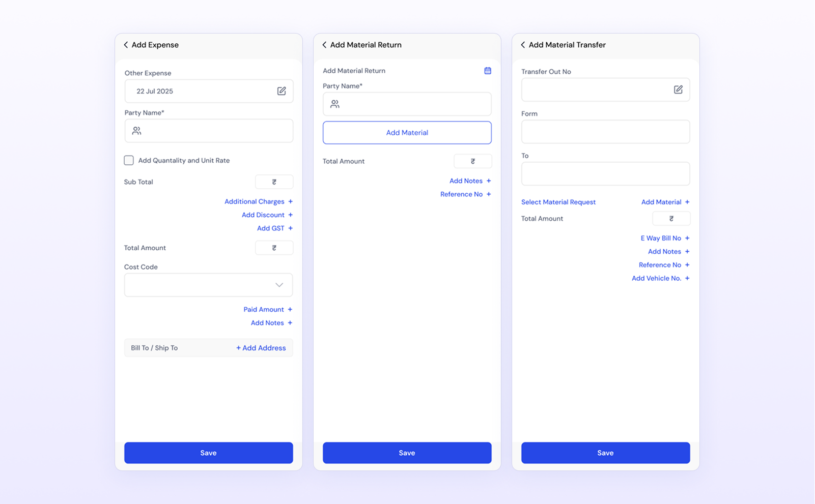
Task: Open the Cost Code dropdown
Action: click(208, 285)
